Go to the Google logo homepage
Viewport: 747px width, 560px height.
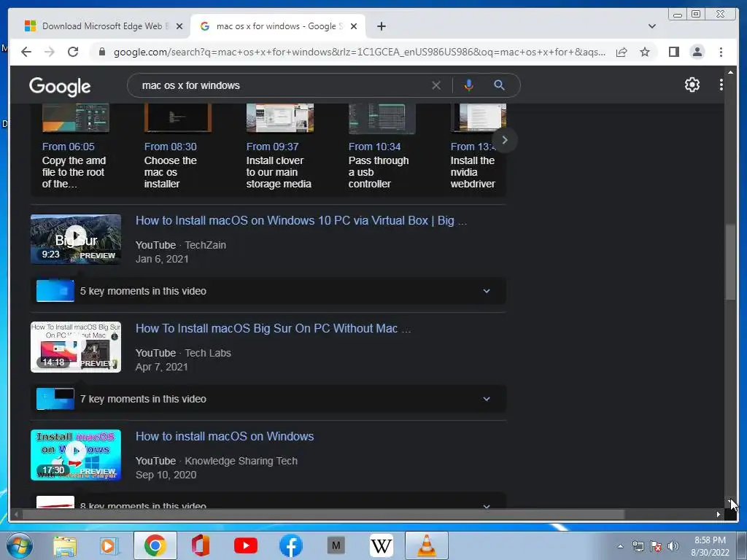(60, 86)
